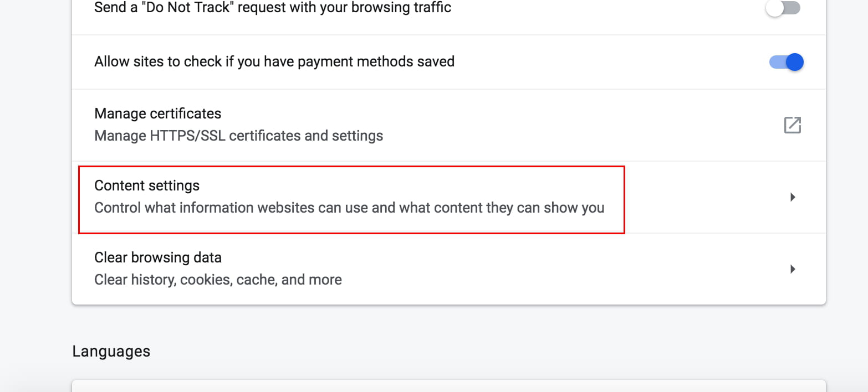Disable the payment methods check toggle
The height and width of the screenshot is (392, 868).
(786, 62)
